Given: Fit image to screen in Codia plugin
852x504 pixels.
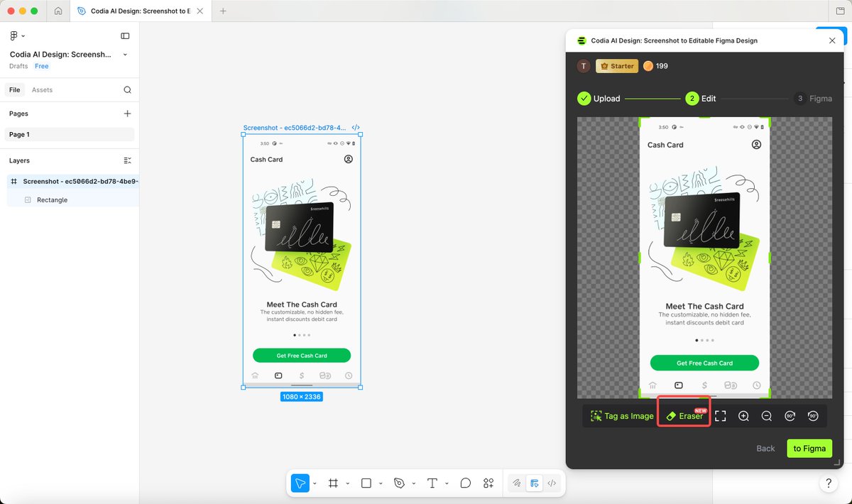Looking at the screenshot, I should point(721,416).
